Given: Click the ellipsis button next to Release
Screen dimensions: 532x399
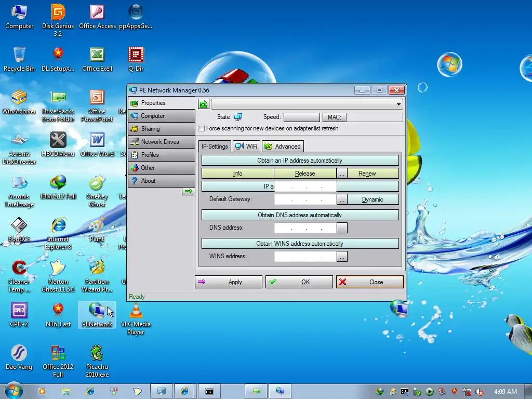Looking at the screenshot, I should (x=342, y=174).
